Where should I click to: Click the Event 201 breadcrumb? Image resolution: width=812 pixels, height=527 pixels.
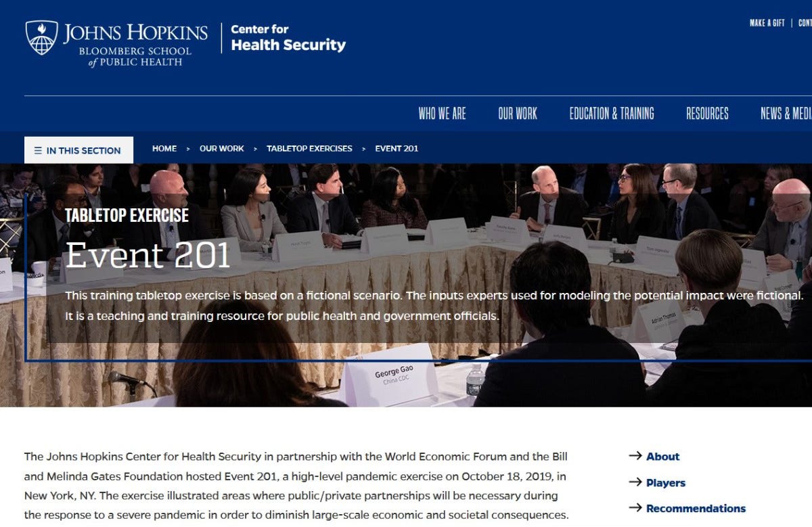[x=397, y=148]
